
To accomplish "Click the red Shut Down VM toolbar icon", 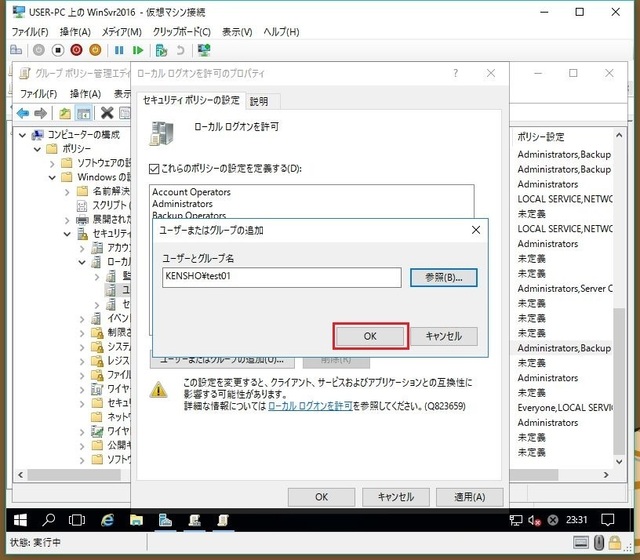I will pyautogui.click(x=77, y=50).
